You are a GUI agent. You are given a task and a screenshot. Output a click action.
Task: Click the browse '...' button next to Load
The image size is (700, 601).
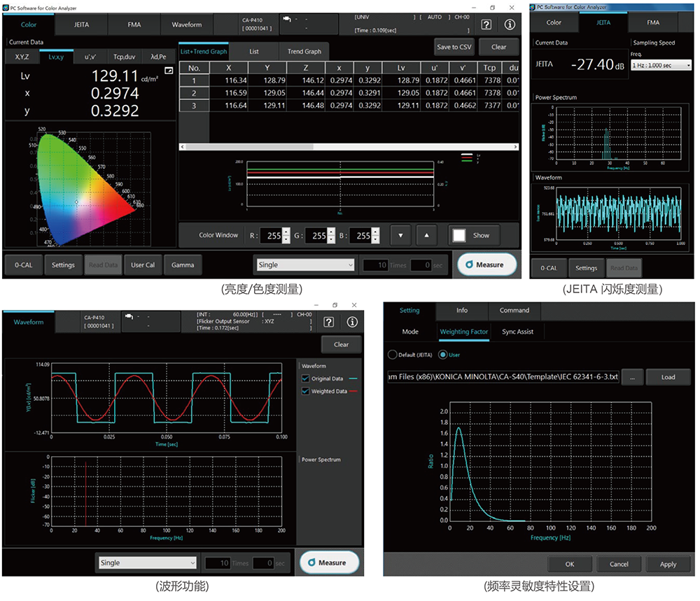[631, 376]
